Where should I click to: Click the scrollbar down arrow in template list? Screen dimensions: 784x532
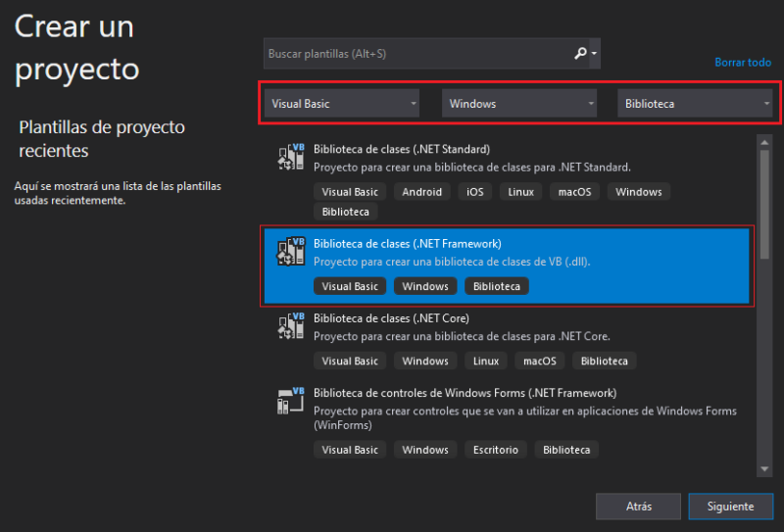pos(765,470)
